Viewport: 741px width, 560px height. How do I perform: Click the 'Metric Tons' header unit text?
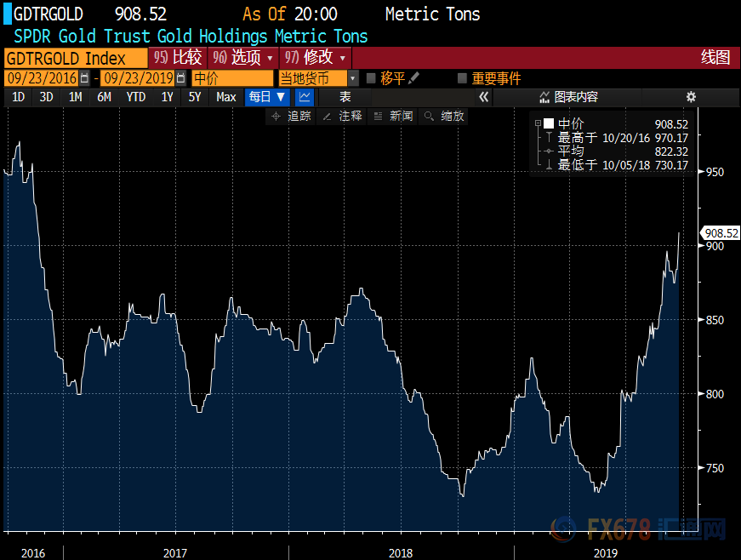[x=432, y=14]
